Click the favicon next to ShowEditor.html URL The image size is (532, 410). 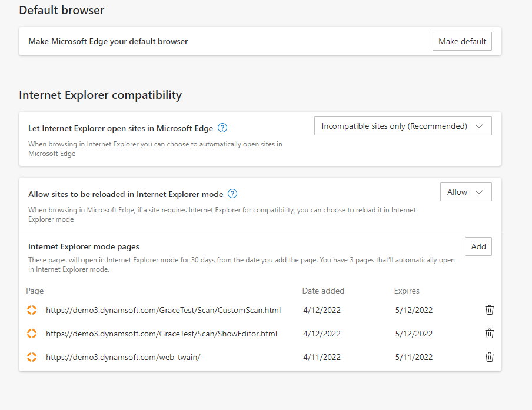pos(32,334)
